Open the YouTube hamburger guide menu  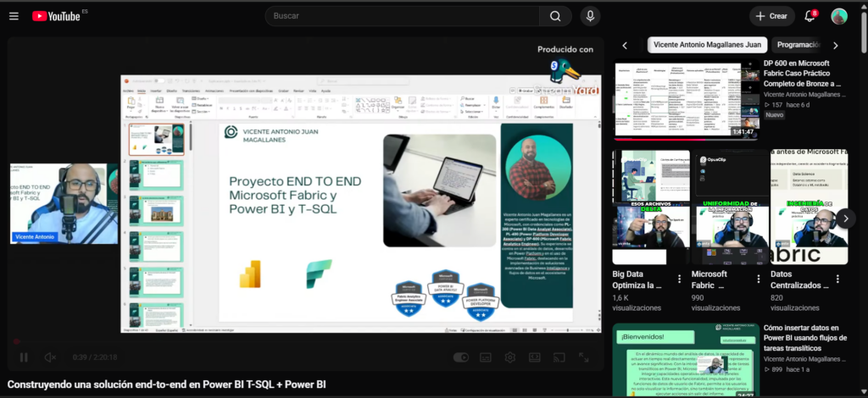(14, 16)
